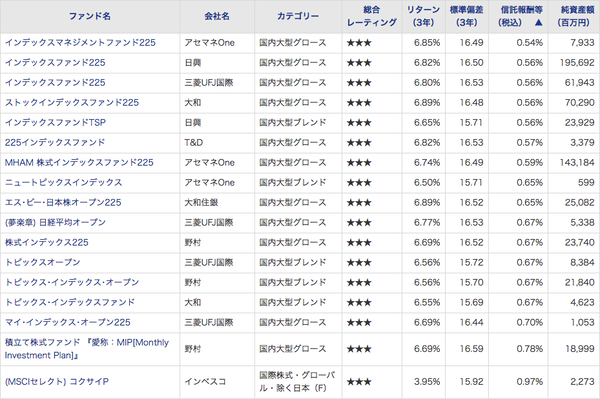The image size is (600, 399).
Task: Select fee value 0.57%
Action: [x=530, y=143]
